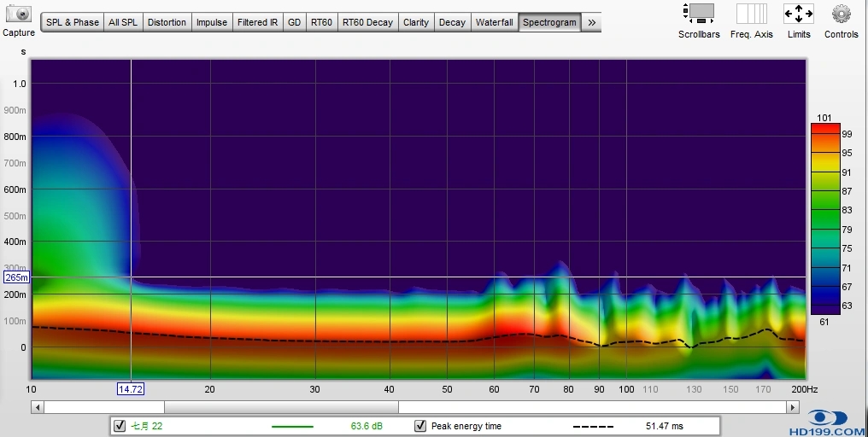Select the Clarity tab

point(416,22)
